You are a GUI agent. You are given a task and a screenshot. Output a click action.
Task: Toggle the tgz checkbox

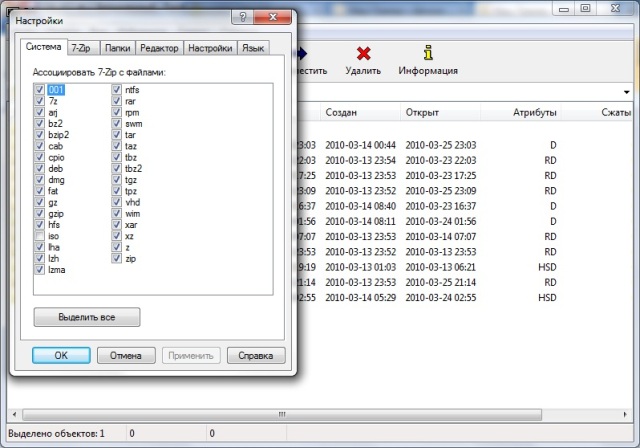[116, 180]
